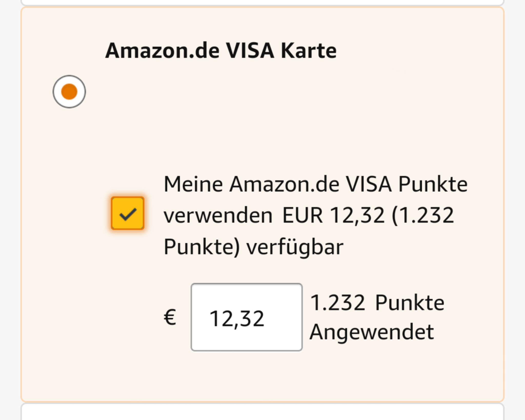Click the word VISA in the heading
525x420 pixels.
(x=250, y=51)
